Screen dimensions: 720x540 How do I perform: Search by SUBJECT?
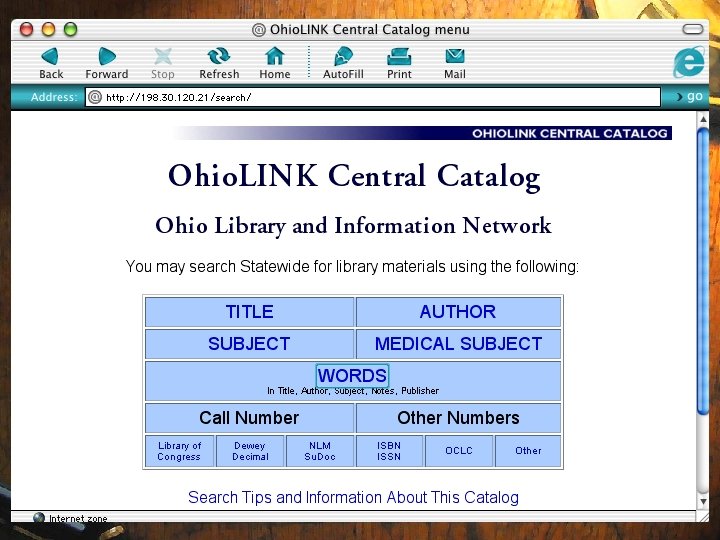pos(249,343)
